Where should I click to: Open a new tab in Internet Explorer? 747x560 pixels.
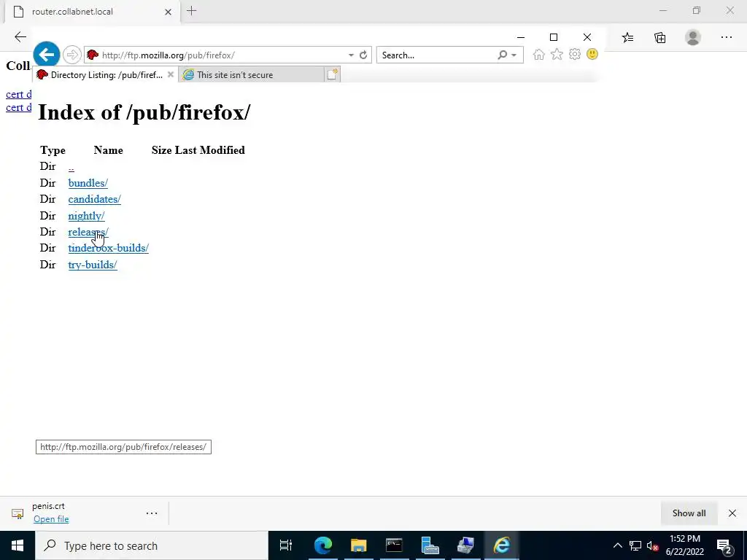pyautogui.click(x=333, y=74)
